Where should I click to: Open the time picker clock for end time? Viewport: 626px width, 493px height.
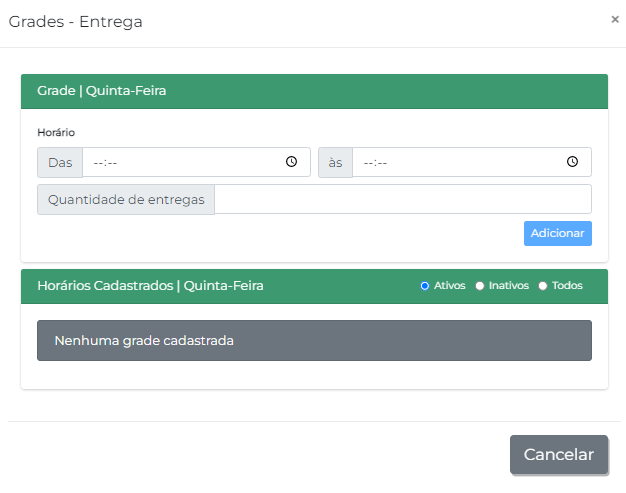coord(572,162)
